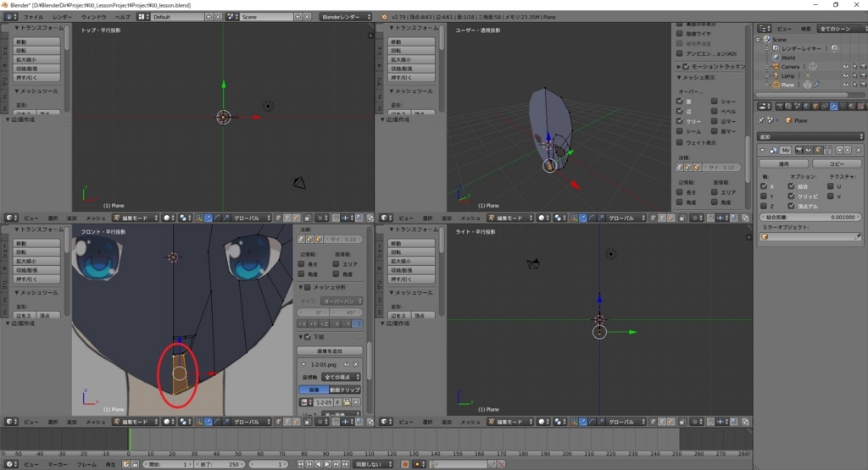Open 全ての視点 axis dropdown for background image
The width and height of the screenshot is (868, 470).
[x=342, y=377]
